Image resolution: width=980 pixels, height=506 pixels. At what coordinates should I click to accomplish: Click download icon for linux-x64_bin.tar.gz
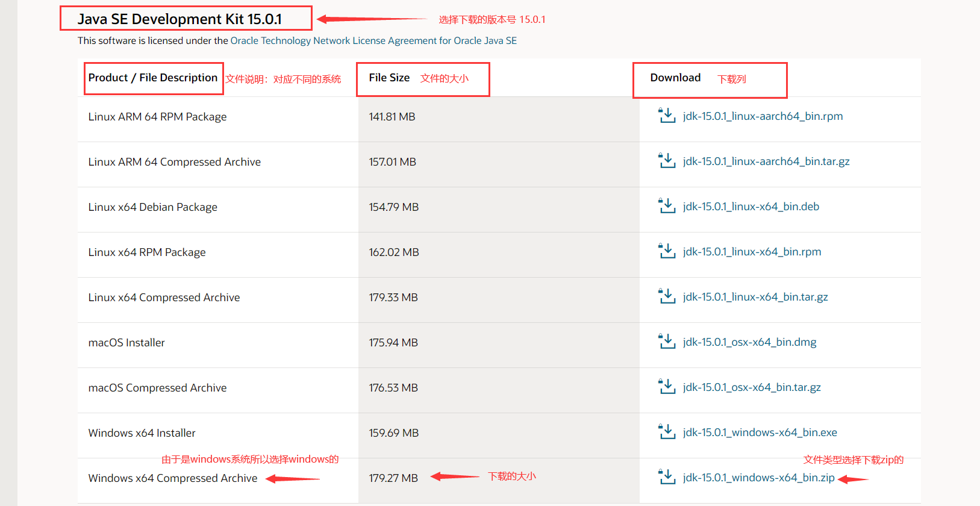pos(667,296)
